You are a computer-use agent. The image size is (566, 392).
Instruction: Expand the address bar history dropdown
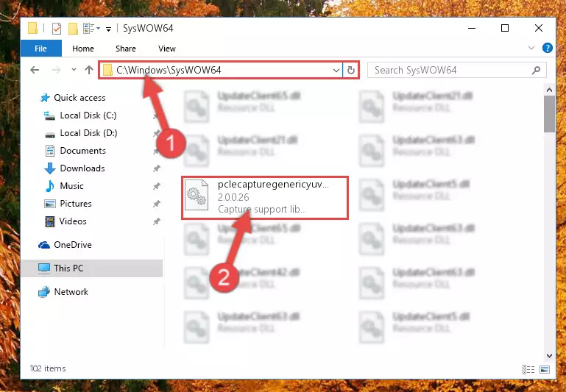click(336, 70)
